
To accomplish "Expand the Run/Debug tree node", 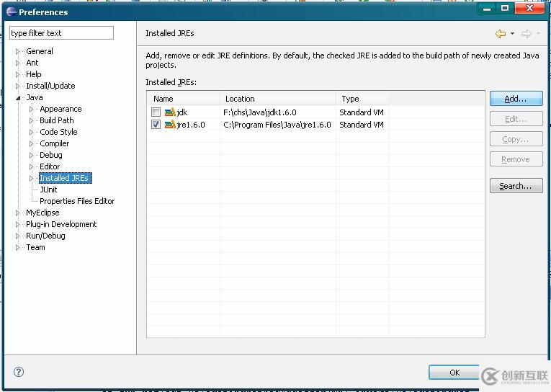I will point(17,236).
